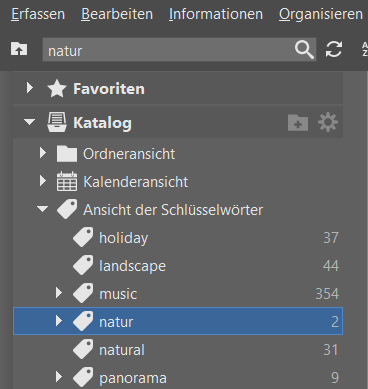Open the Informationen menu
This screenshot has width=368, height=389.
pos(216,14)
